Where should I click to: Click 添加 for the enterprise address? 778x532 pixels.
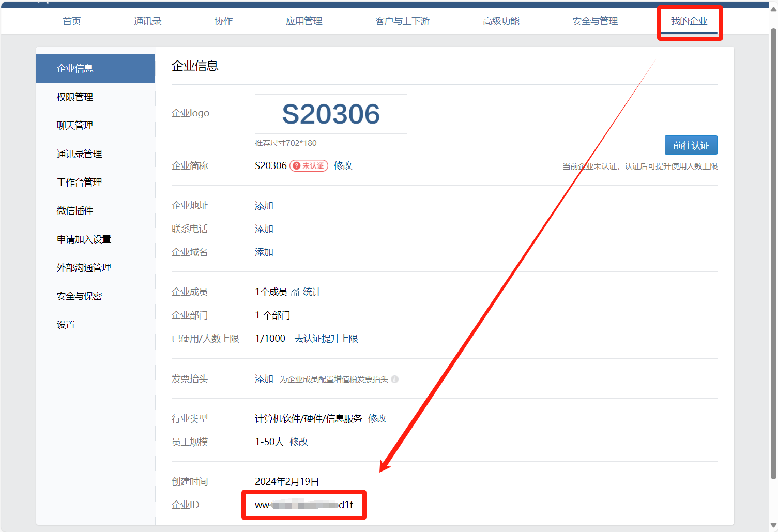coord(264,206)
